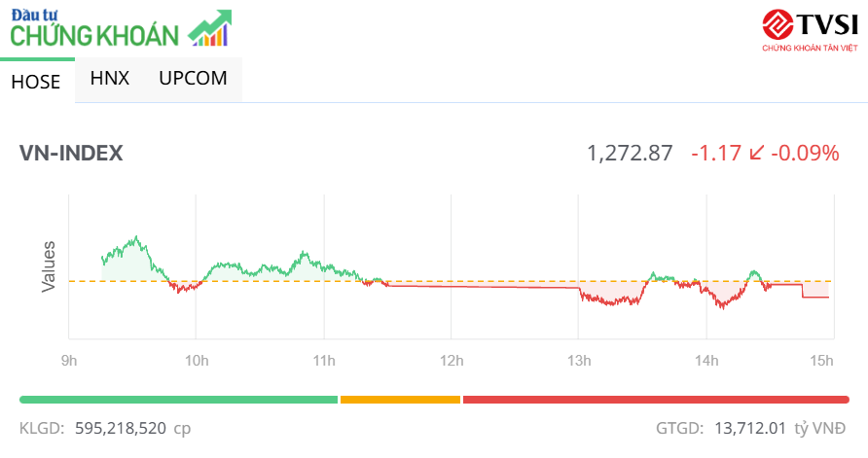The height and width of the screenshot is (458, 868).
Task: Click the Đầu tư Chứng Khoán logo
Action: coord(95,28)
